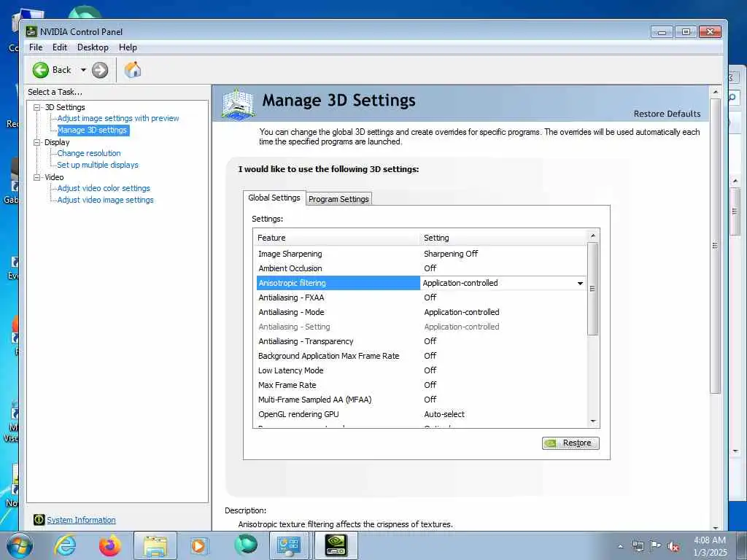Launch Firefox from taskbar
Screen dimensions: 747x560
click(x=110, y=545)
